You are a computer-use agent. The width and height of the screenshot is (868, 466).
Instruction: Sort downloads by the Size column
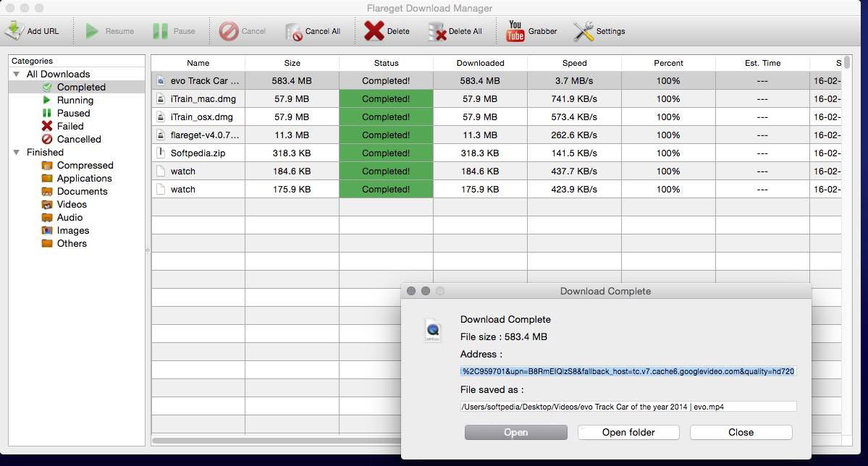coord(292,63)
